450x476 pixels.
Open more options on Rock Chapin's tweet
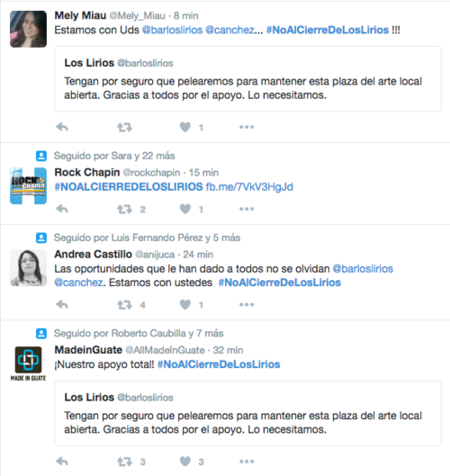click(x=247, y=209)
